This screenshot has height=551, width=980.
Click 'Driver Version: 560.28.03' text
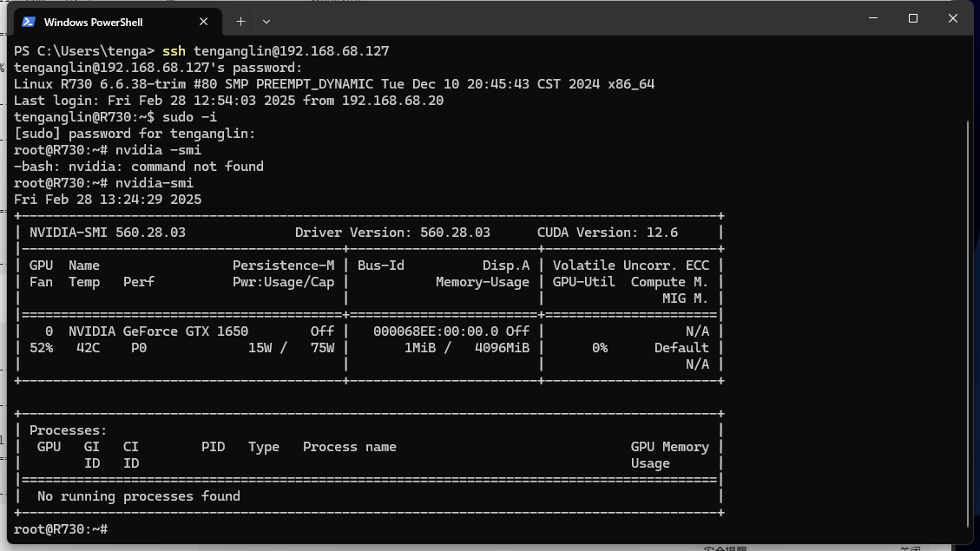point(392,233)
